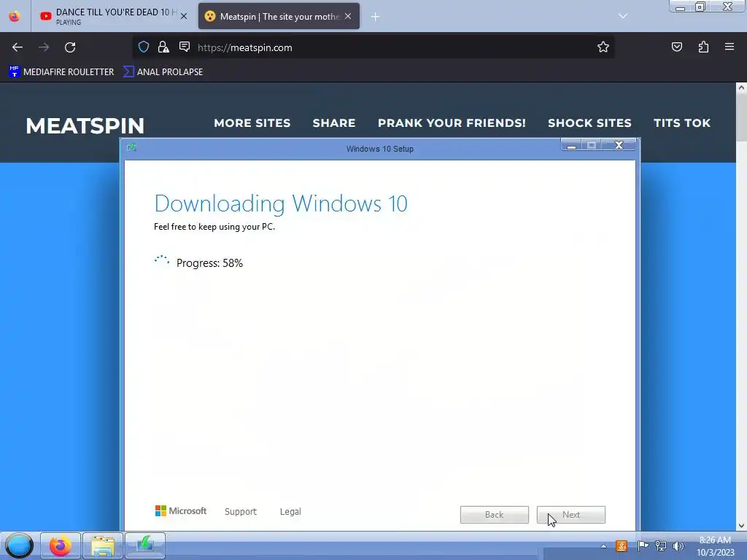Open the Legal link in setup window
The width and height of the screenshot is (747, 560).
tap(290, 511)
